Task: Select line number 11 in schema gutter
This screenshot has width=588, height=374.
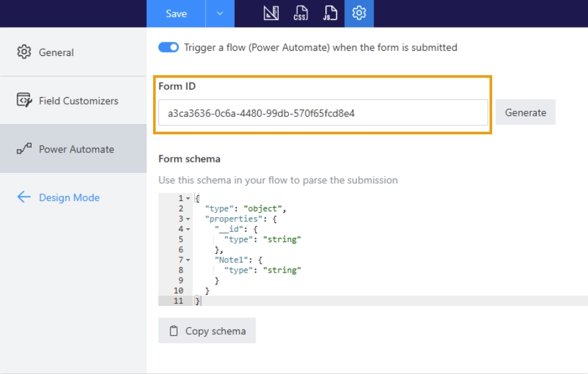Action: (x=178, y=301)
